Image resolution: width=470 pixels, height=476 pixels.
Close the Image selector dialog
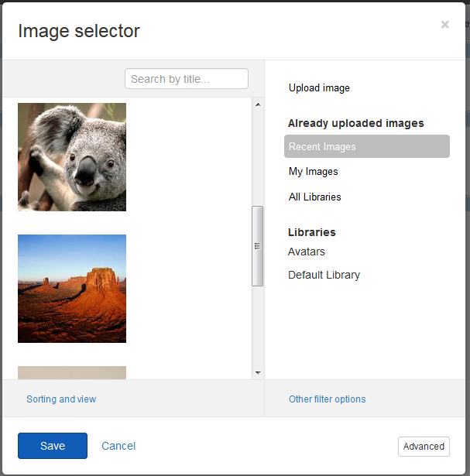444,25
